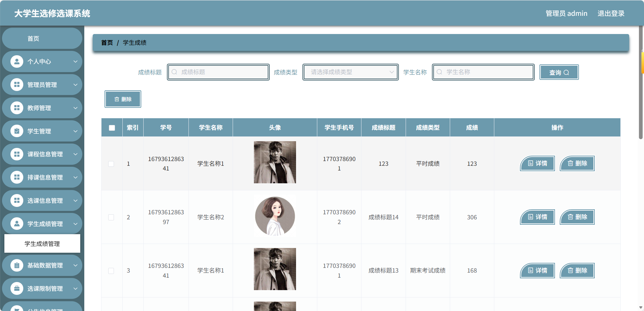Click the 选课限制管理 briefcase icon
The width and height of the screenshot is (644, 311).
coord(17,288)
